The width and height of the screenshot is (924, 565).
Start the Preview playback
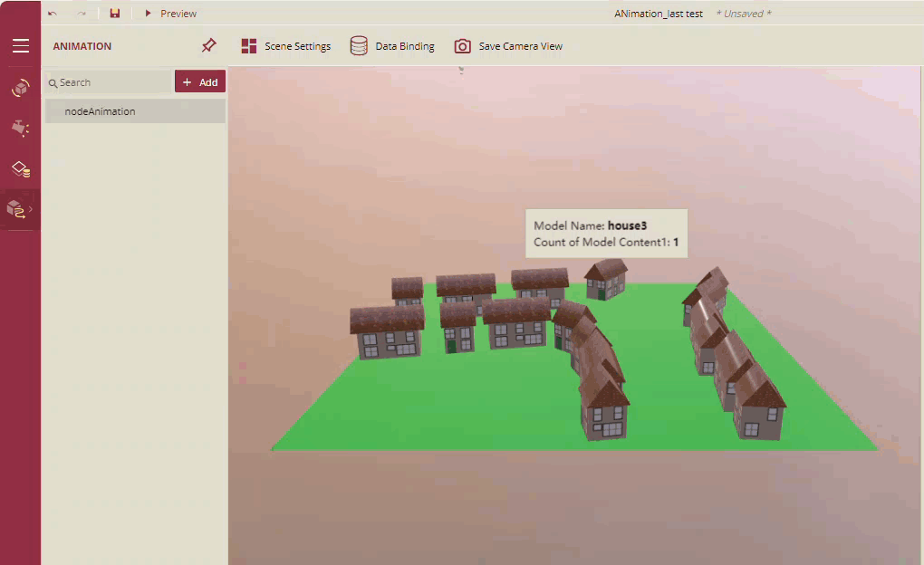coord(170,14)
